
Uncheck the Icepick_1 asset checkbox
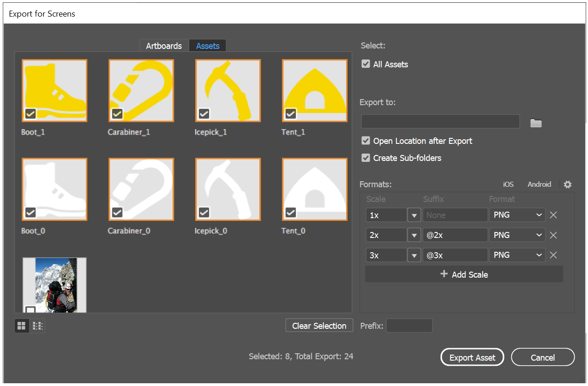(204, 113)
